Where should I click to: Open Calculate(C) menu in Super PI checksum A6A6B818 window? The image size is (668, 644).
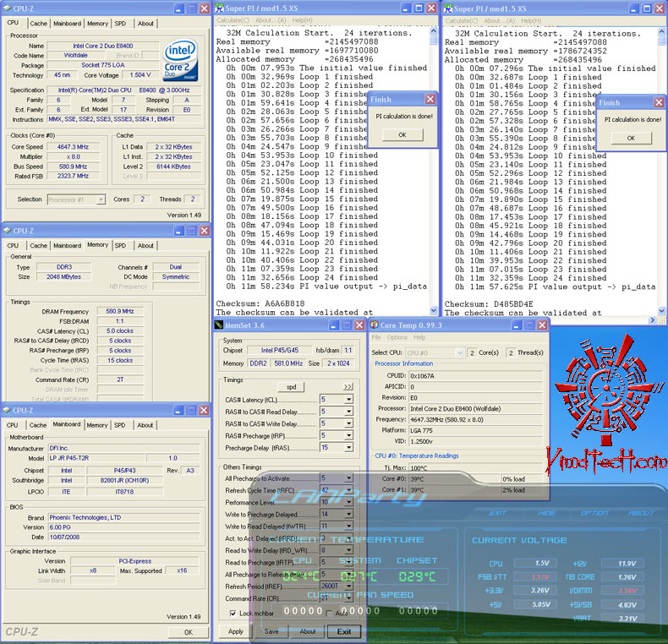tap(233, 20)
